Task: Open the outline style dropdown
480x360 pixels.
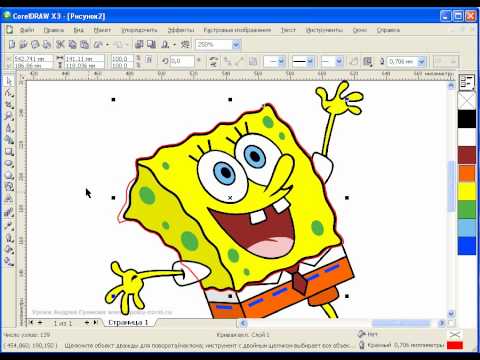Action: (x=310, y=61)
